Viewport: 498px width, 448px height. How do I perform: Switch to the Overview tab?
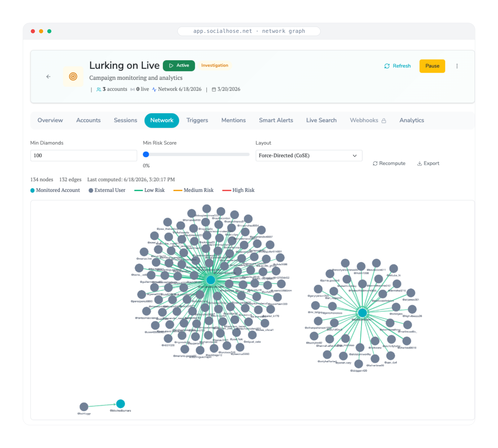(x=50, y=120)
